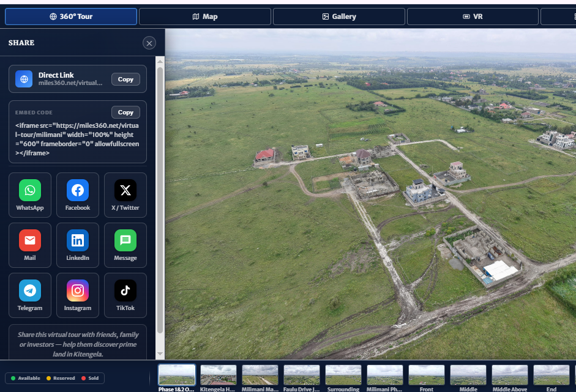Copy the embed code

coord(125,113)
